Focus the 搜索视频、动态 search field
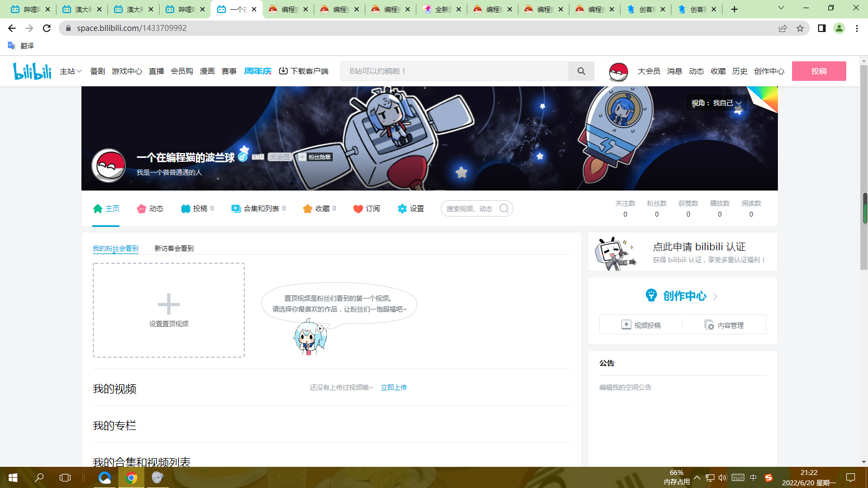This screenshot has height=488, width=868. pyautogui.click(x=470, y=208)
